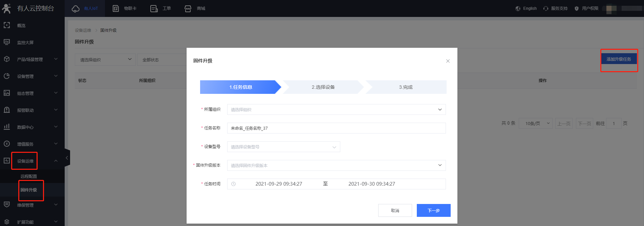Screen dimensions: 644x226
Task: Click the 状态 column header
Action: (82, 81)
